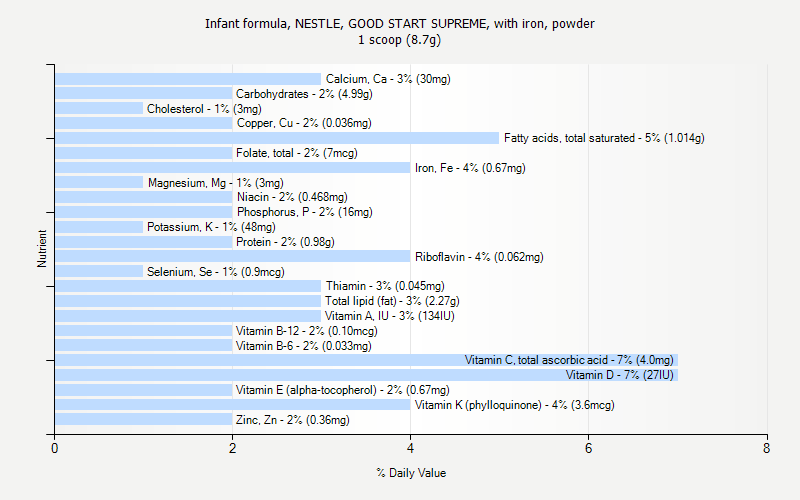Click the 'Nutrient' y-axis title
Image resolution: width=800 pixels, height=500 pixels.
coord(42,248)
